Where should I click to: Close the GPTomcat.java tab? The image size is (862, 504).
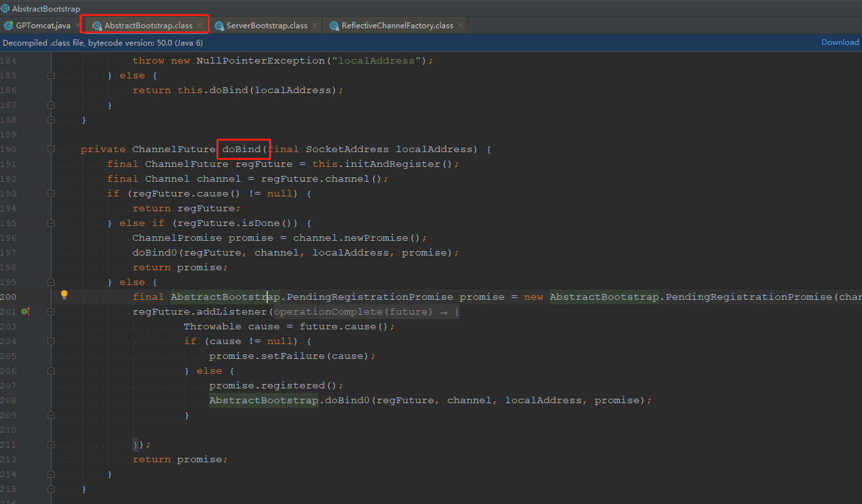pyautogui.click(x=78, y=26)
